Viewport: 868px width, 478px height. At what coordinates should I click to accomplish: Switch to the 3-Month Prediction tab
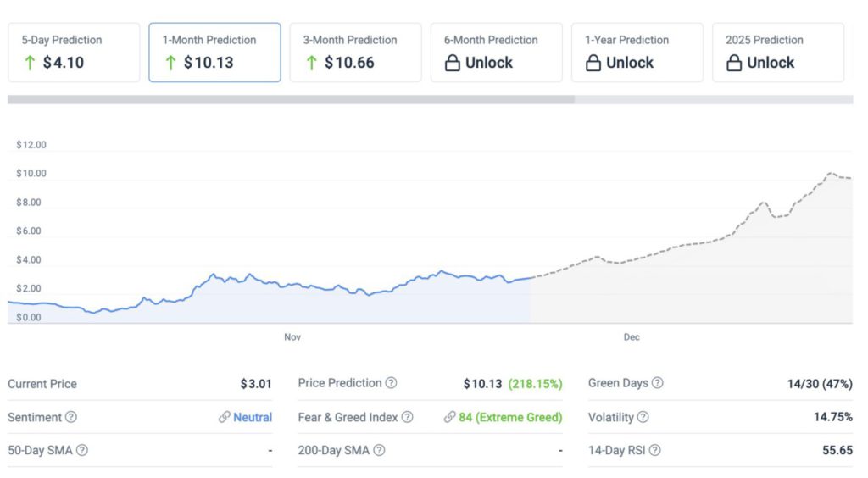[355, 53]
